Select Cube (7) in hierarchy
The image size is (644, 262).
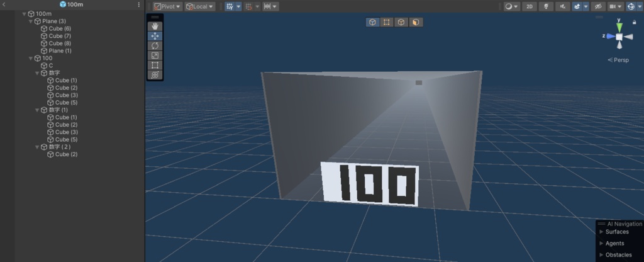(x=60, y=36)
